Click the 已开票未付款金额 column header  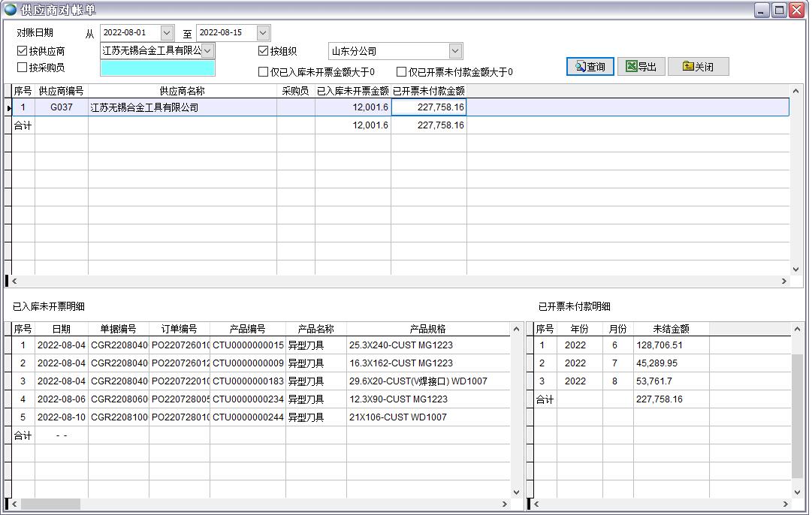428,91
